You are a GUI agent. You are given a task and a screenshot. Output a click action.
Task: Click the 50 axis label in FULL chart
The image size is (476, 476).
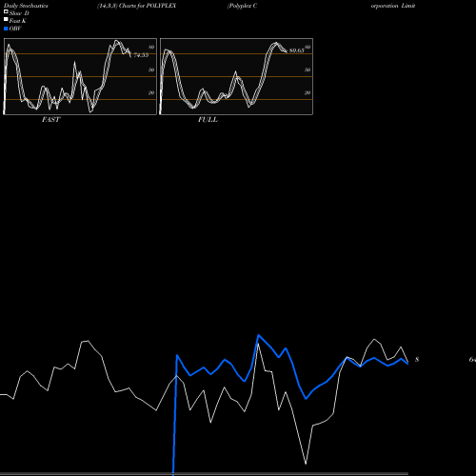click(307, 69)
